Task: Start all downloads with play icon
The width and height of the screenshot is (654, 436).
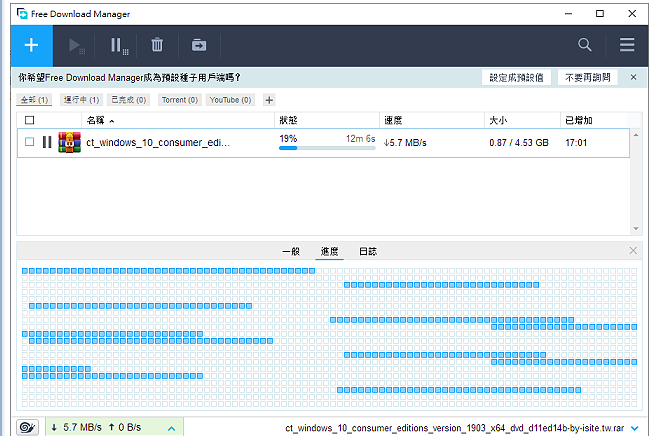Action: pyautogui.click(x=76, y=45)
